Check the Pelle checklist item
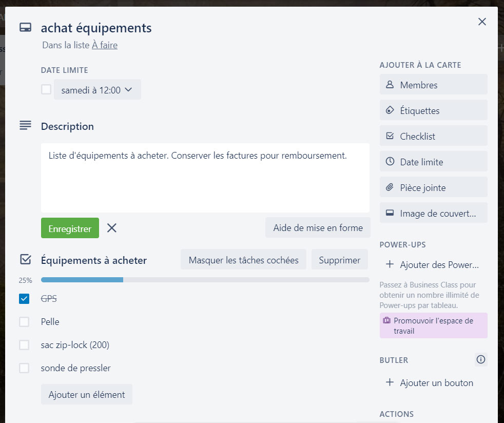 (24, 322)
